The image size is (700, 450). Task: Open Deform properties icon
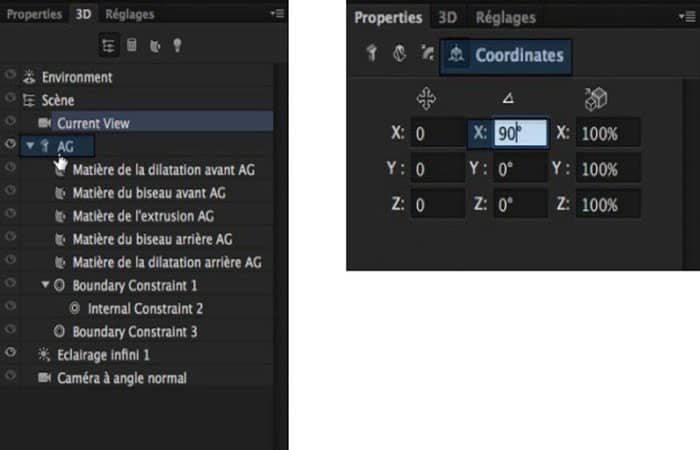[x=399, y=55]
